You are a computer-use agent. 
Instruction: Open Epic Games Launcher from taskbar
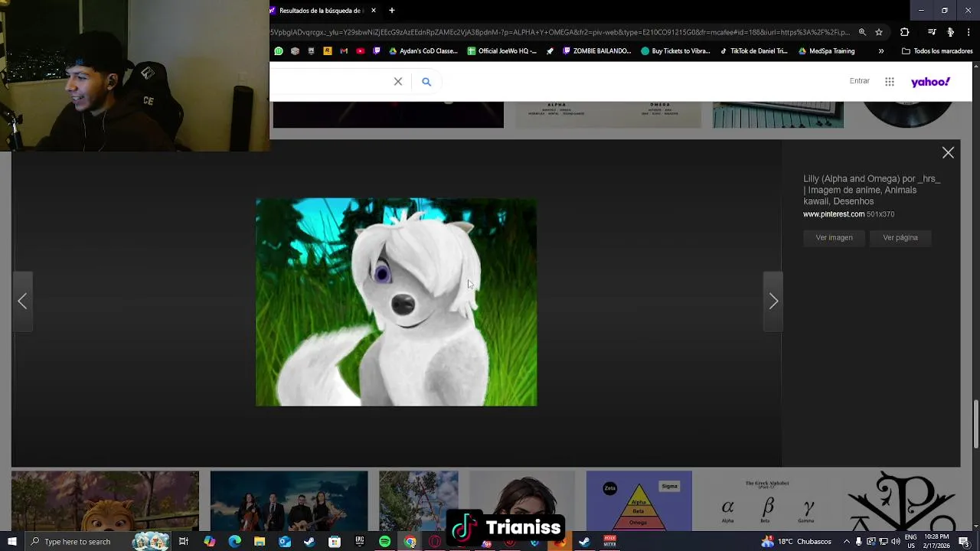[360, 542]
